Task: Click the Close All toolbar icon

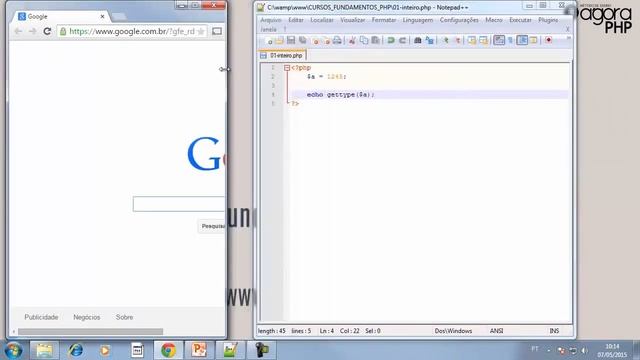Action: (x=327, y=40)
